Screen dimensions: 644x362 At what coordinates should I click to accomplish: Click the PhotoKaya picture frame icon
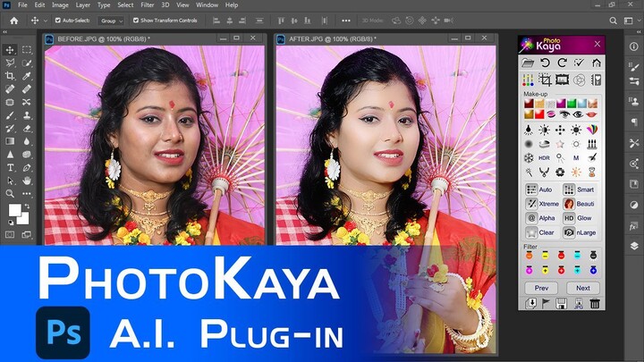562,80
